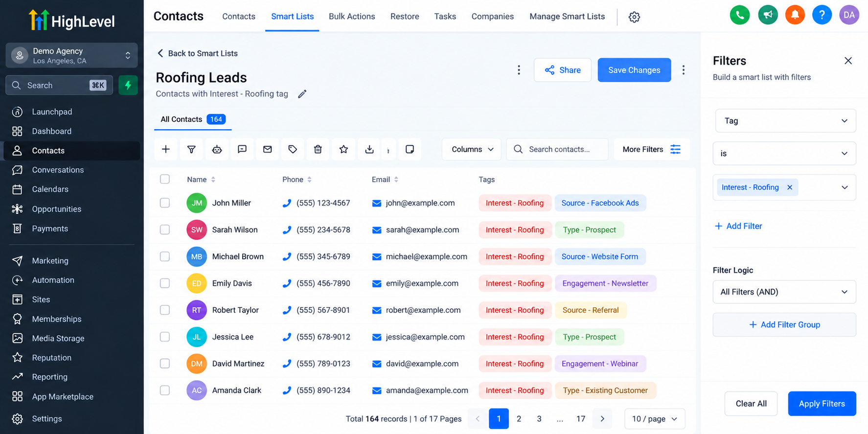Open Opportunities in the sidebar
868x434 pixels.
click(71, 209)
